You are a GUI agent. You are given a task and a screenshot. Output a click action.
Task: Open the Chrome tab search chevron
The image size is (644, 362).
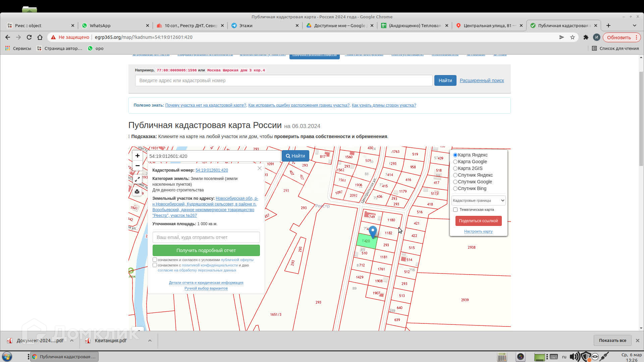pyautogui.click(x=634, y=25)
